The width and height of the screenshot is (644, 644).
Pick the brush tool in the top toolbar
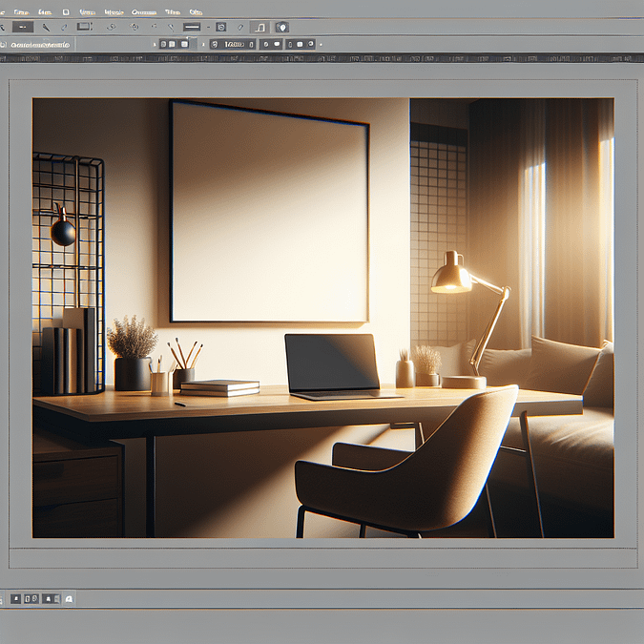[x=46, y=28]
